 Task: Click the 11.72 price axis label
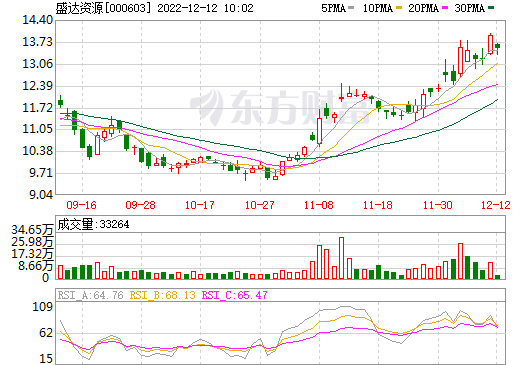click(x=37, y=108)
